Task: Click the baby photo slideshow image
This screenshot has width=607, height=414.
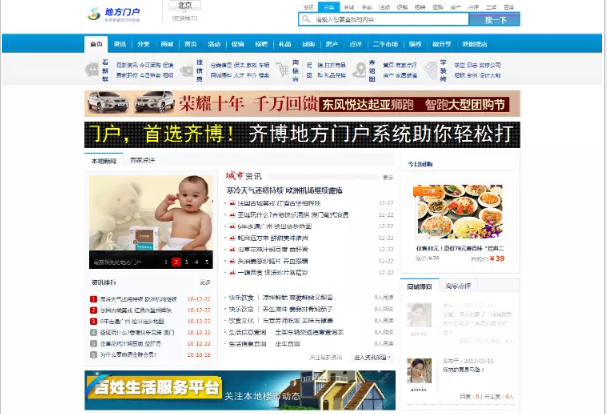Action: tap(151, 213)
